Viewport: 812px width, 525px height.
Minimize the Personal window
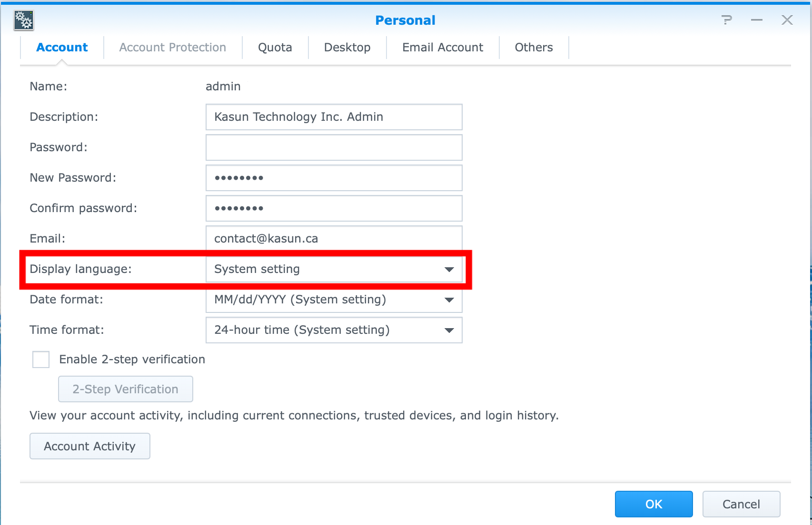pos(757,20)
